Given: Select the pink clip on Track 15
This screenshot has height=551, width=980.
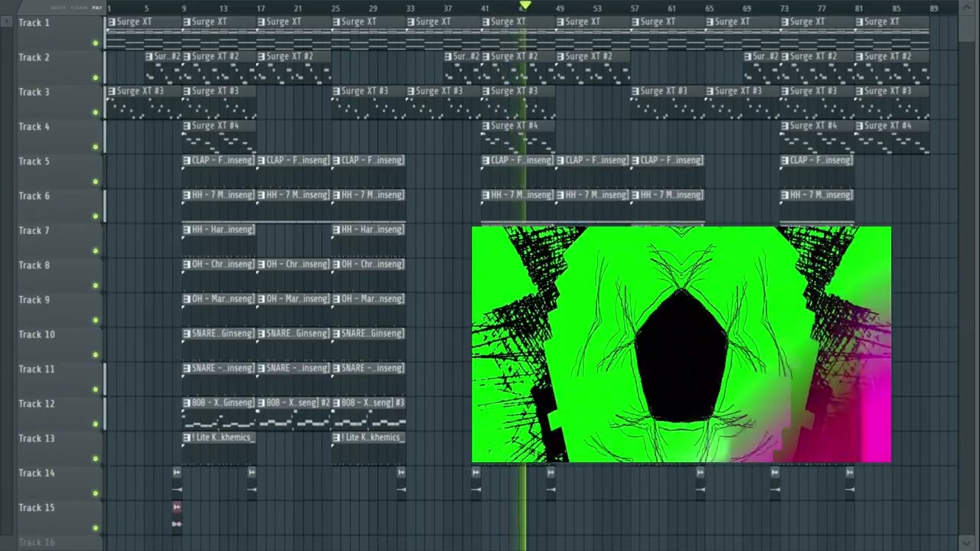Looking at the screenshot, I should (177, 507).
